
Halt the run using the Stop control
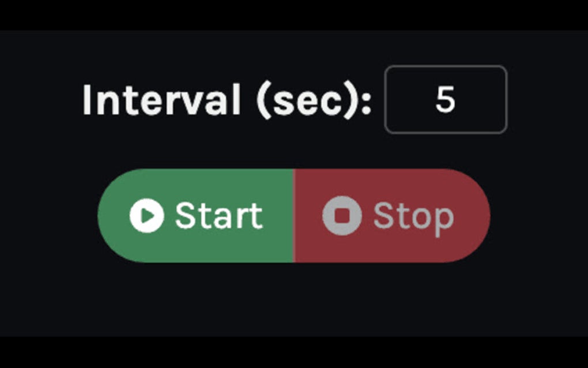click(x=392, y=216)
